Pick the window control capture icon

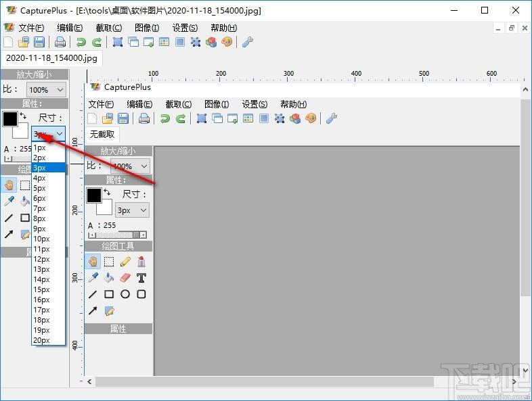pyautogui.click(x=164, y=42)
